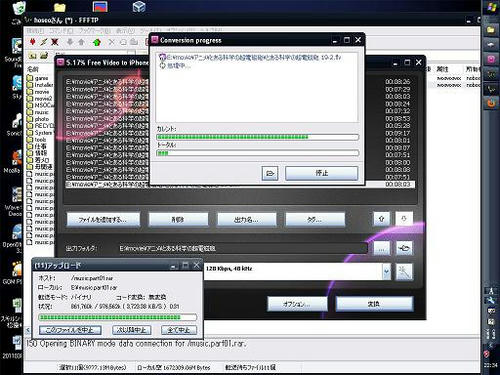Click the Windows logo in right sidebar
This screenshot has width=500, height=375.
pos(491,7)
